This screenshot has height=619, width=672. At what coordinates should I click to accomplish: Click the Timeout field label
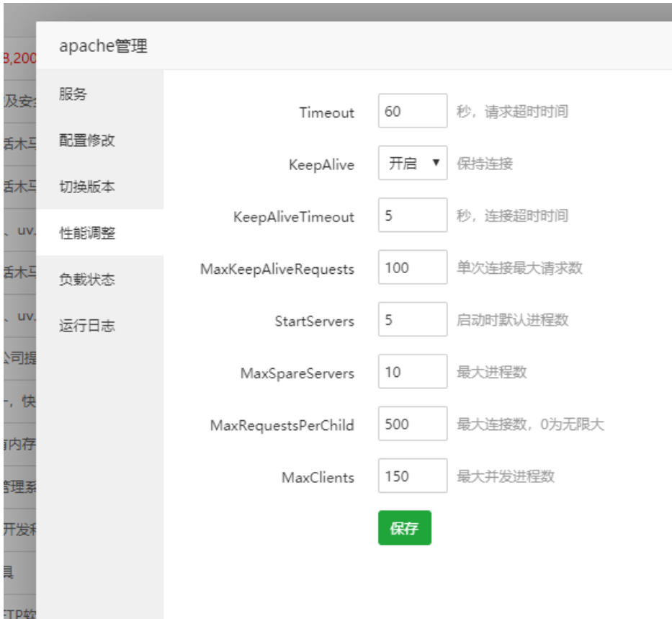(x=326, y=112)
